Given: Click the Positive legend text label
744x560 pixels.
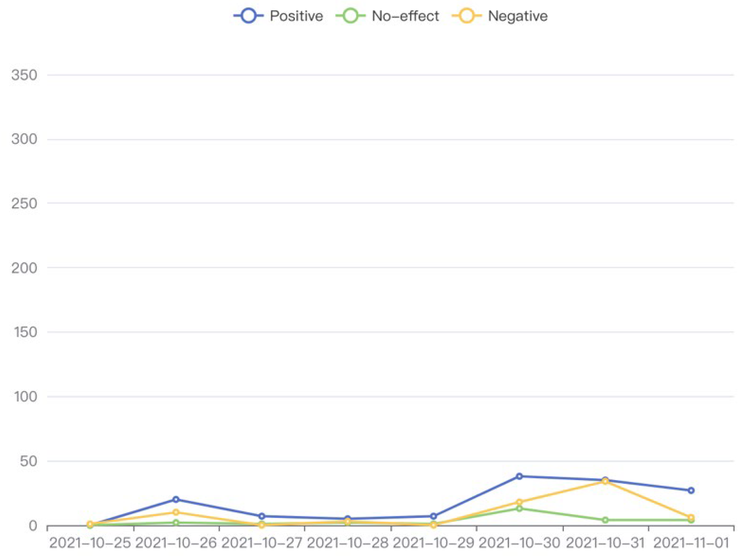Looking at the screenshot, I should pyautogui.click(x=296, y=16).
